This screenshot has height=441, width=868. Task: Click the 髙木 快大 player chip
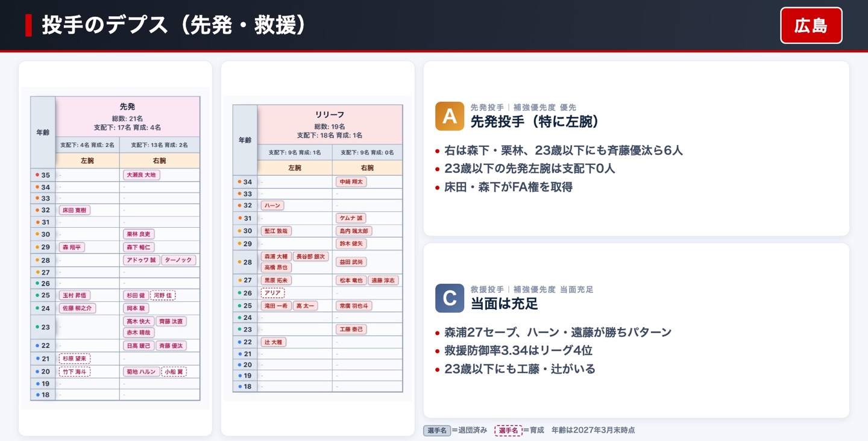[139, 321]
